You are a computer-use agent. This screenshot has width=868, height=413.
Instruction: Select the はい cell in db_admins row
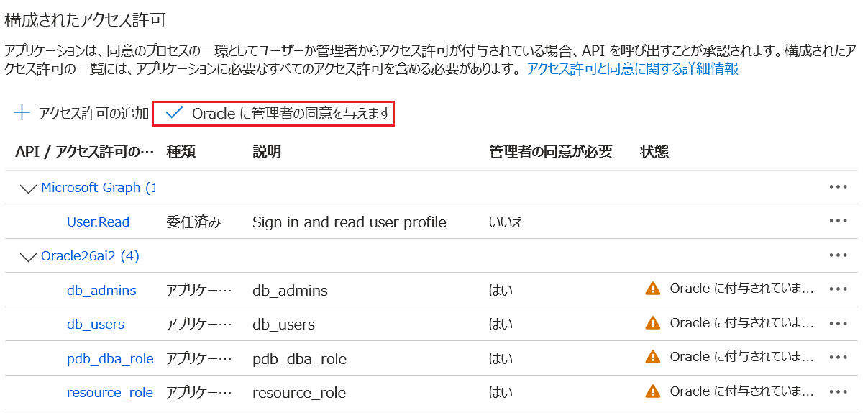click(x=501, y=290)
